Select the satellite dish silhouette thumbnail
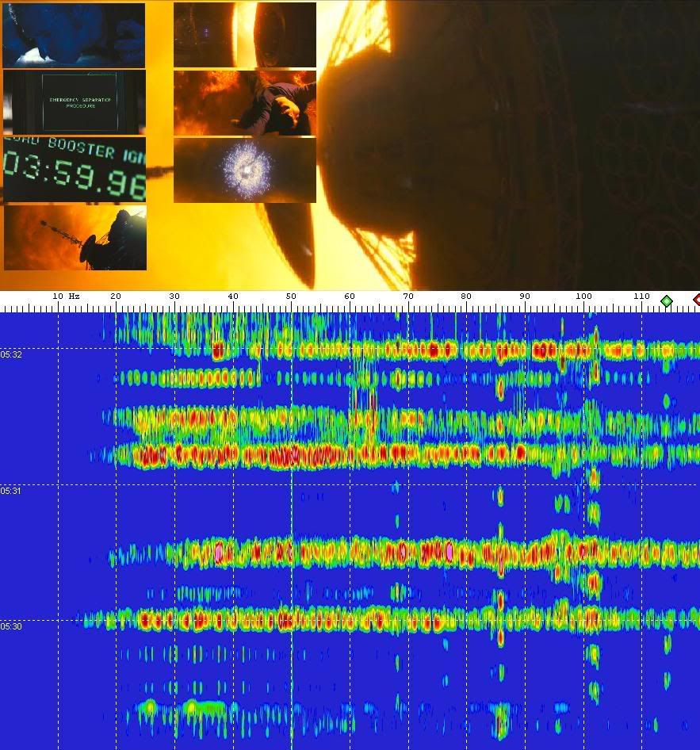Viewport: 700px width, 750px height. tap(75, 237)
